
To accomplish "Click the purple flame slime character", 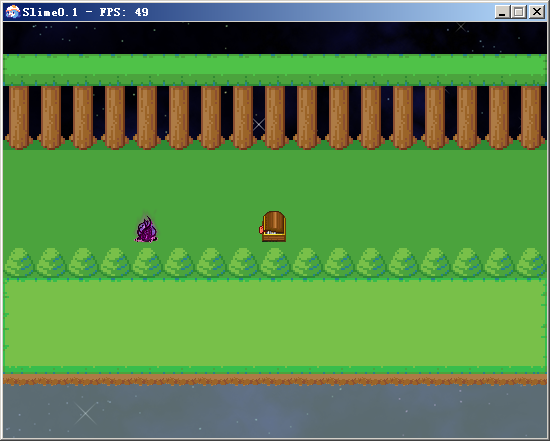I will (147, 229).
